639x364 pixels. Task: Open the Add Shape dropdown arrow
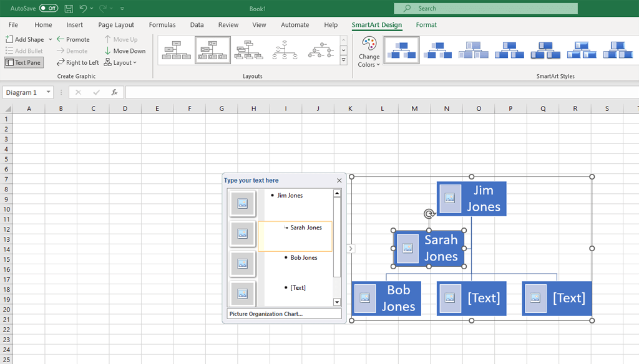pos(51,39)
